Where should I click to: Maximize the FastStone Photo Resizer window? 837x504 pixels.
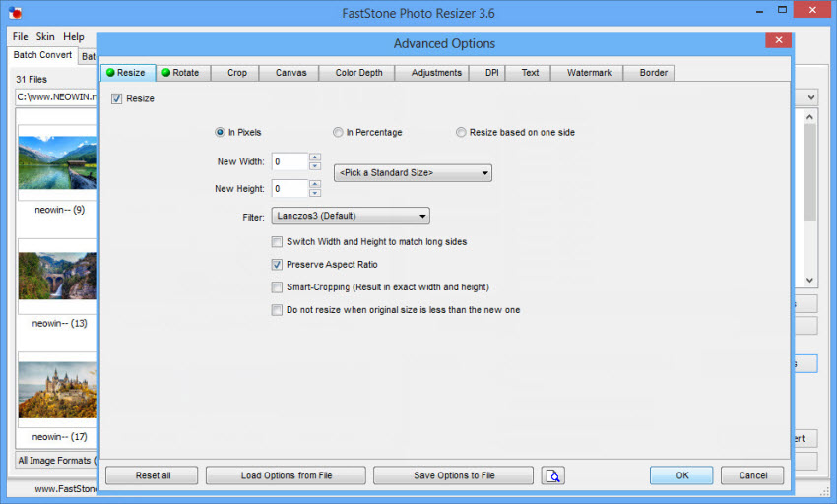[x=782, y=10]
